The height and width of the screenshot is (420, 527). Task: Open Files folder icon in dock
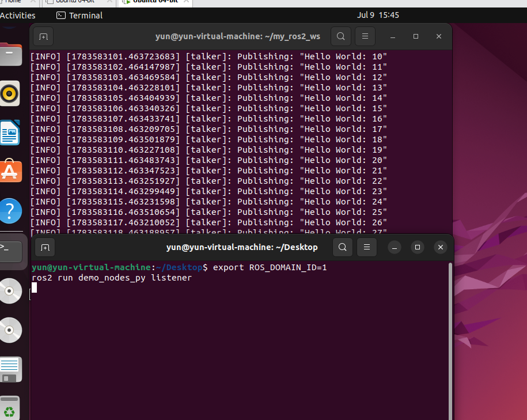click(10, 55)
